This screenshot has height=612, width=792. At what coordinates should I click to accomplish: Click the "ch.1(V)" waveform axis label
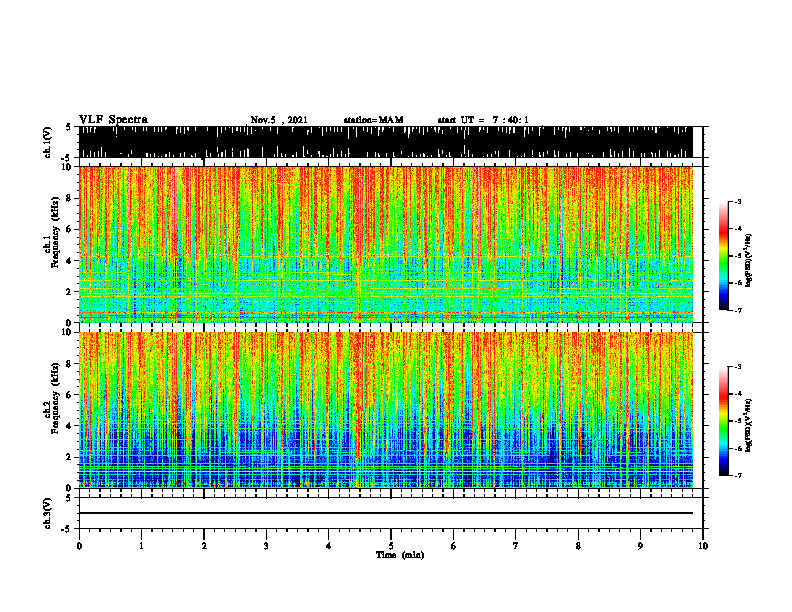47,142
